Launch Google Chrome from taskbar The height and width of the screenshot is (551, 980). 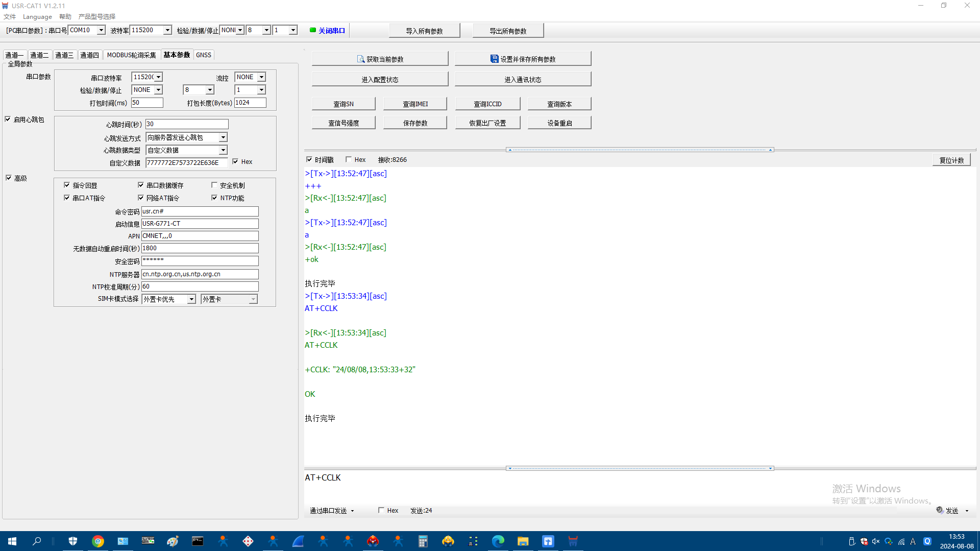click(x=98, y=541)
